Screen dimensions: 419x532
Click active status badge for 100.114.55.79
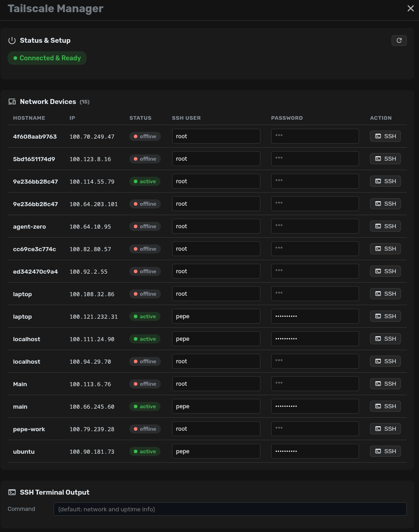[x=145, y=181]
